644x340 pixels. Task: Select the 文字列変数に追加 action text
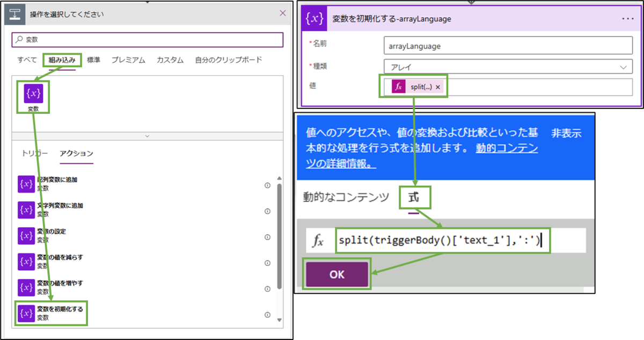pyautogui.click(x=60, y=206)
